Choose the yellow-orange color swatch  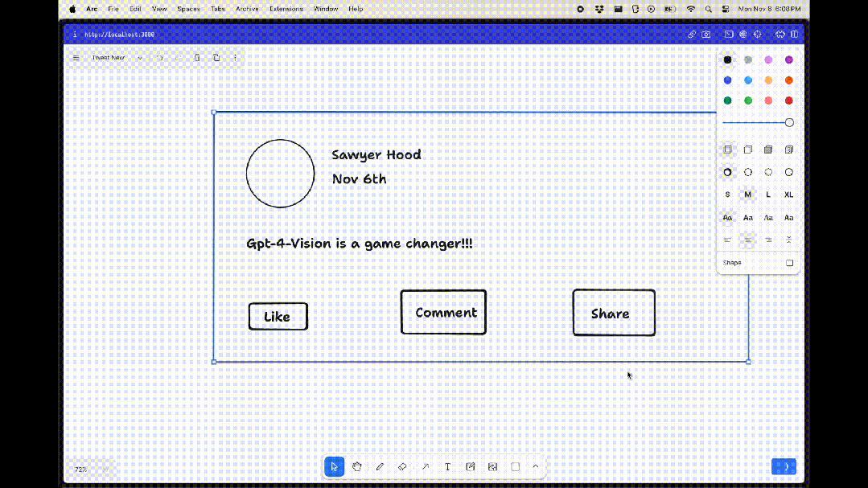point(768,80)
